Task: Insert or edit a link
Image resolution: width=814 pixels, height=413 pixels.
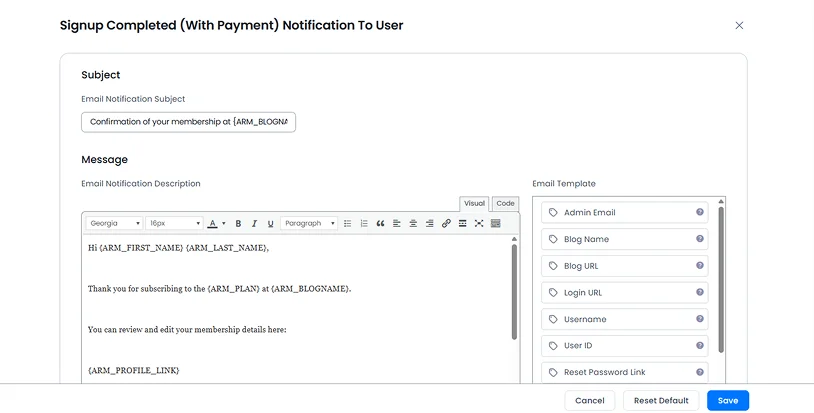Action: (446, 224)
